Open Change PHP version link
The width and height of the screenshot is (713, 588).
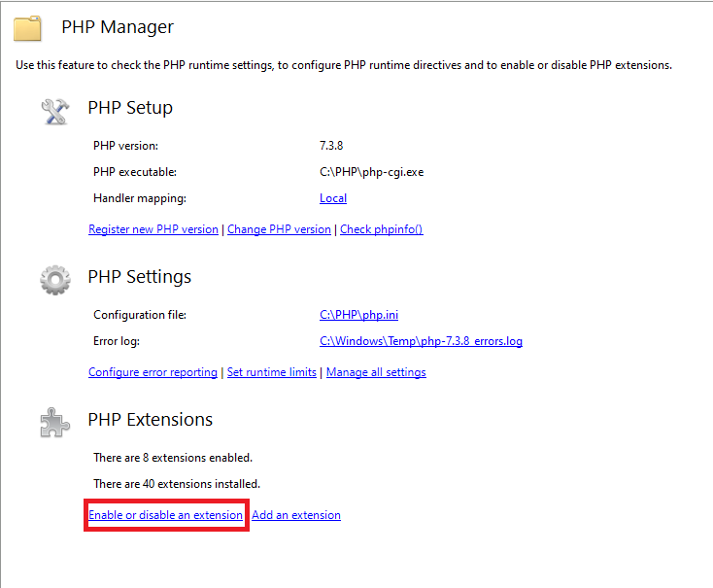279,229
